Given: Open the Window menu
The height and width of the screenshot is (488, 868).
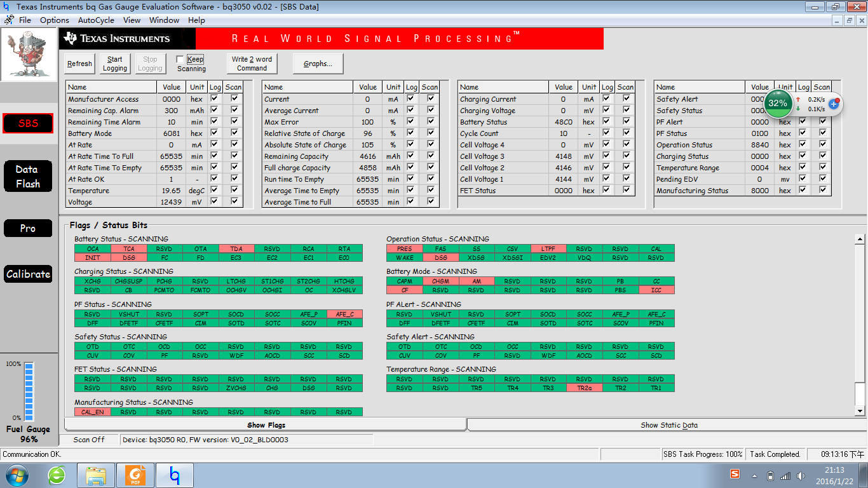Looking at the screenshot, I should pyautogui.click(x=164, y=20).
